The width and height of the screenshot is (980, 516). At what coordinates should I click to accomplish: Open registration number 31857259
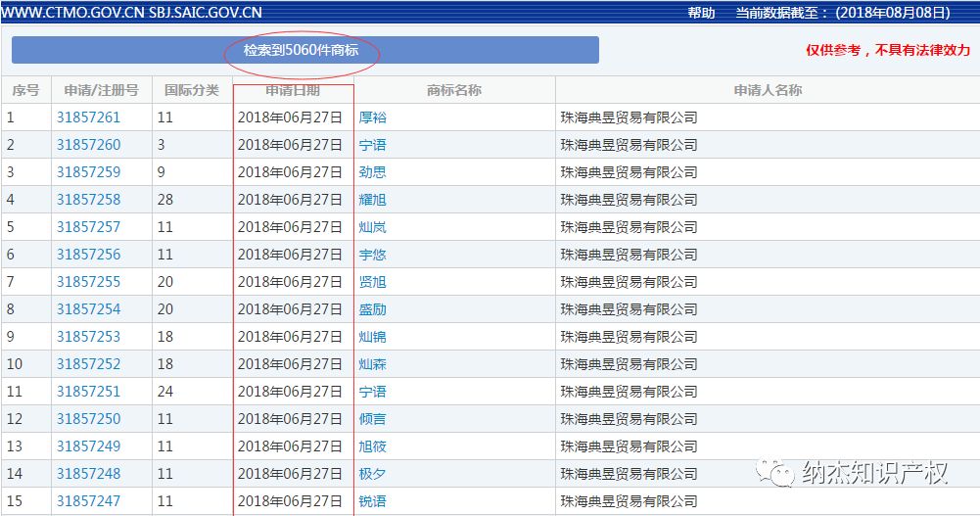click(88, 172)
